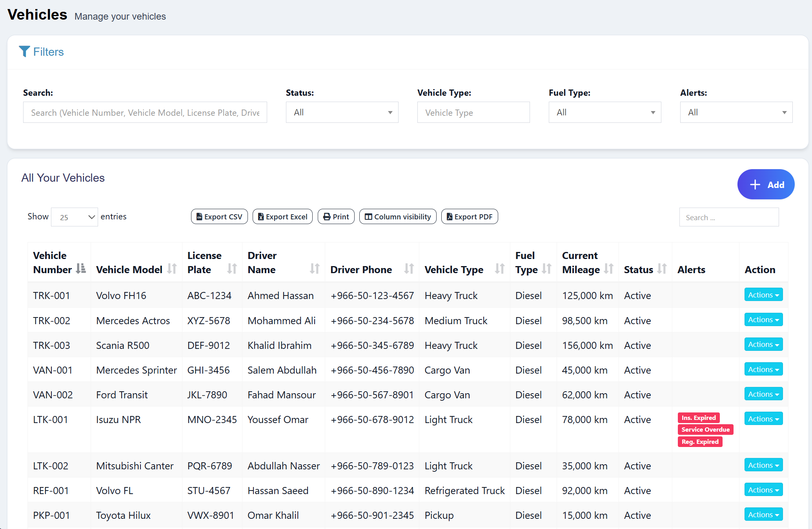Sort by Vehicle Number column icon
Viewport: 812px width, 529px height.
tap(81, 269)
